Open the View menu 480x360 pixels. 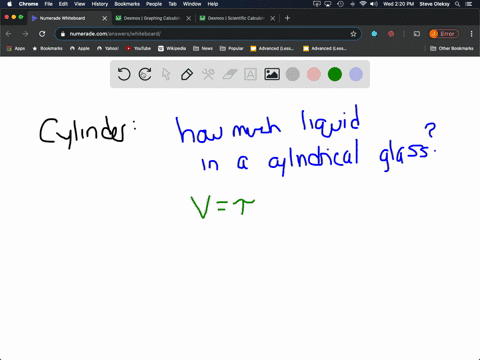[x=79, y=4]
